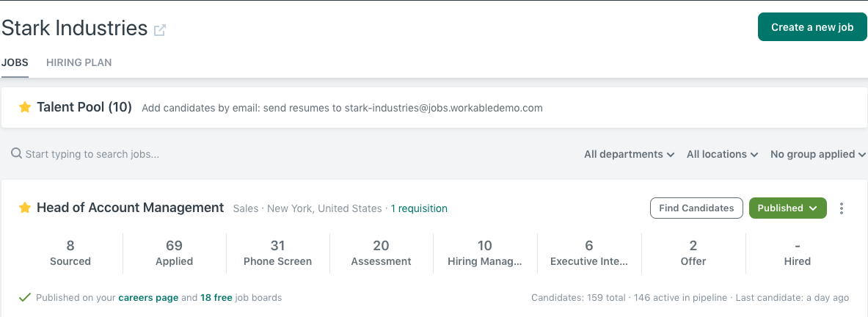868x317 pixels.
Task: Open Stark Industries external link icon
Action: point(160,30)
